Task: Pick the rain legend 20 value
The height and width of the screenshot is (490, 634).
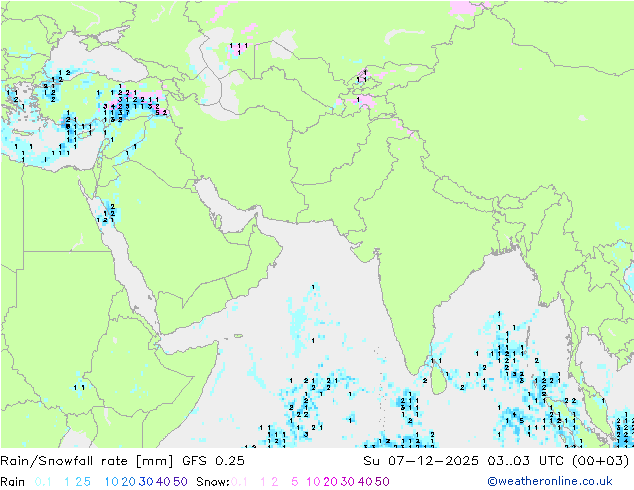Action: [128, 482]
